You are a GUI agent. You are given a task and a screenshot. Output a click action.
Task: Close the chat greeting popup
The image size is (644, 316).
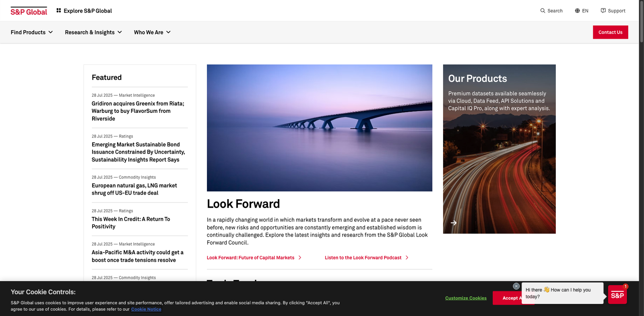pos(516,286)
